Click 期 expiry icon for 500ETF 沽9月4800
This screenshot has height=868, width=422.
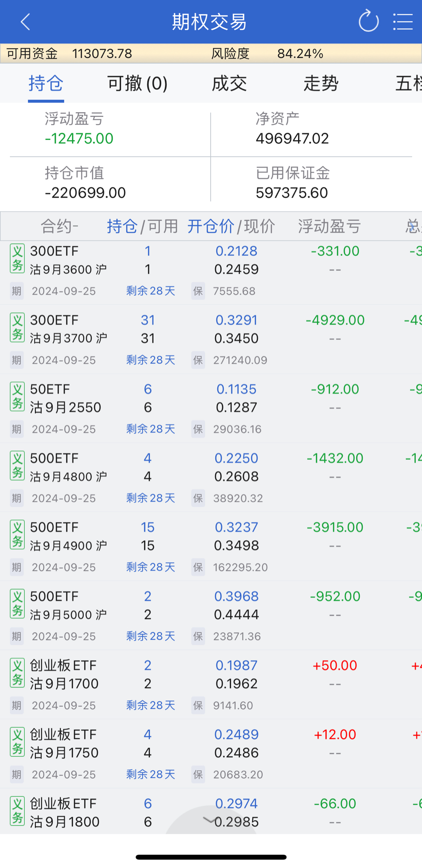16,498
